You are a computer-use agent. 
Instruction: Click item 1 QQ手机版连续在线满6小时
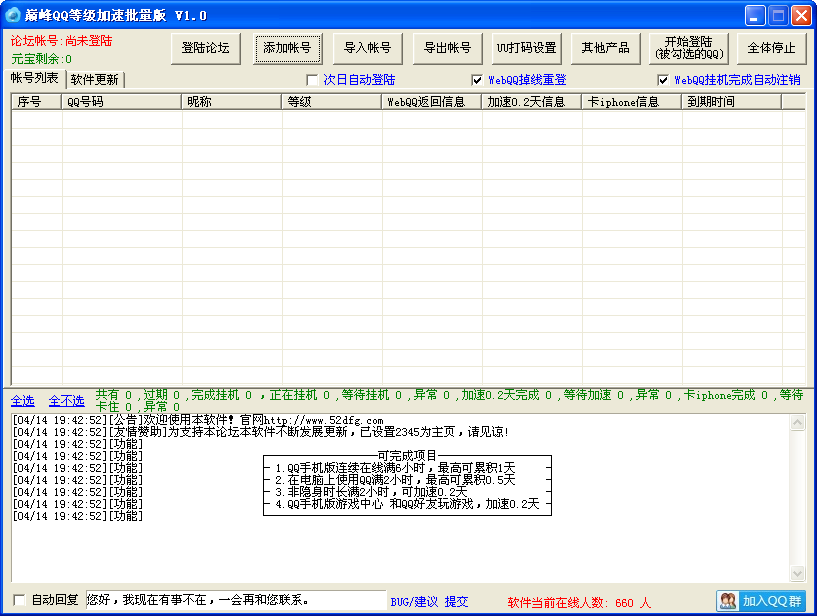click(395, 468)
